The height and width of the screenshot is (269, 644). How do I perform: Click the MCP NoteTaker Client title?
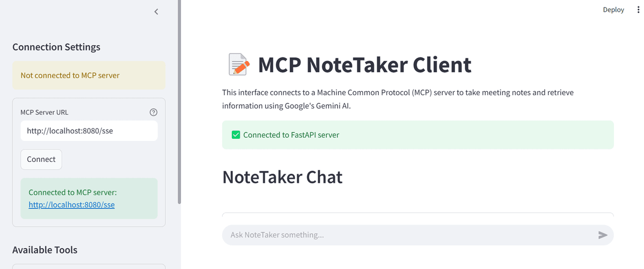coord(364,64)
